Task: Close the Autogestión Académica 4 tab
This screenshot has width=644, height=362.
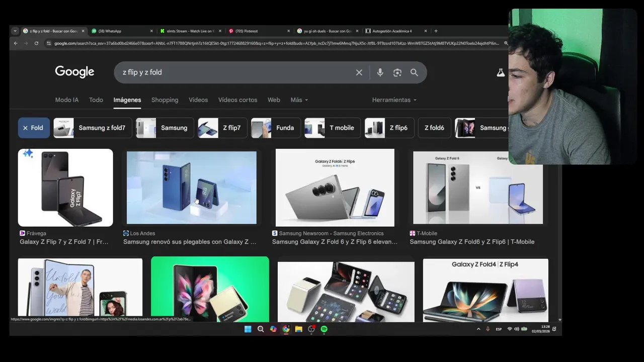Action: [x=426, y=31]
